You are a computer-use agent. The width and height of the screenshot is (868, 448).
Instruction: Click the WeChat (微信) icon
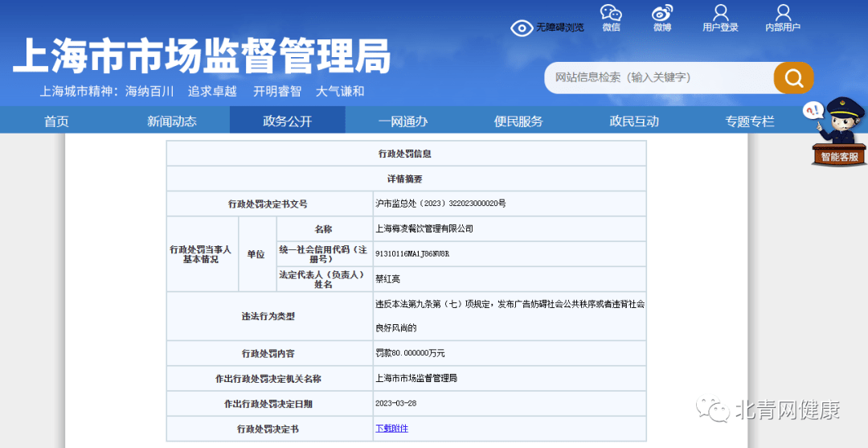click(611, 13)
